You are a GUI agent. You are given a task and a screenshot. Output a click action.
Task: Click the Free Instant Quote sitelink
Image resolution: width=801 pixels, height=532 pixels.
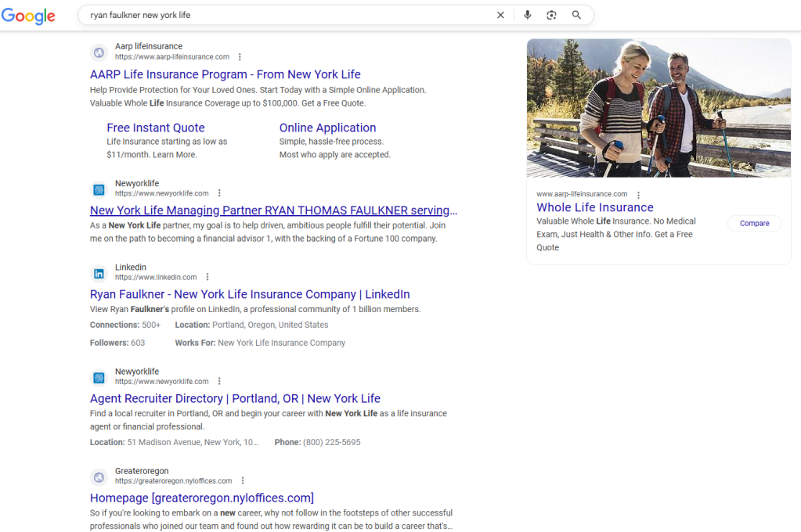[155, 128]
